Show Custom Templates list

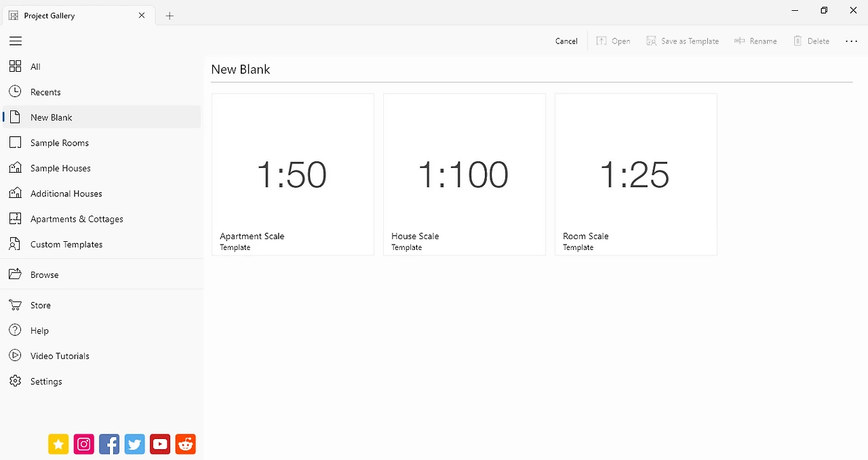(x=102, y=245)
